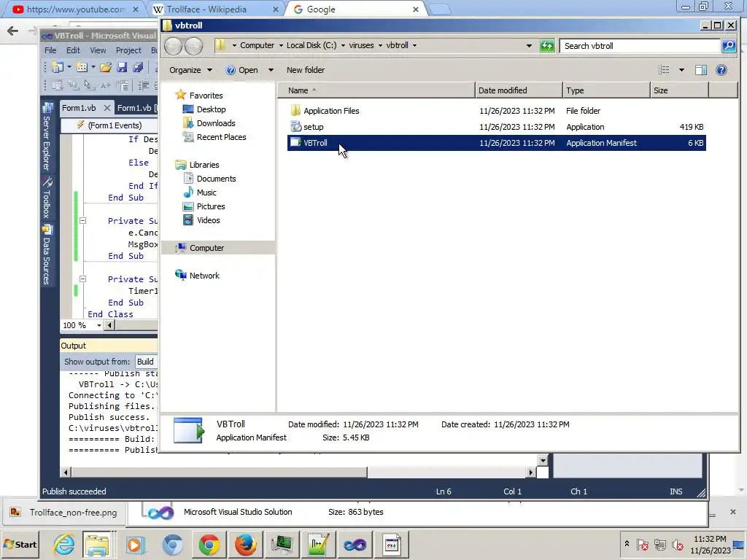Open 'Show output from' Build dropdown
Screen dimensions: 747x560
pos(146,362)
